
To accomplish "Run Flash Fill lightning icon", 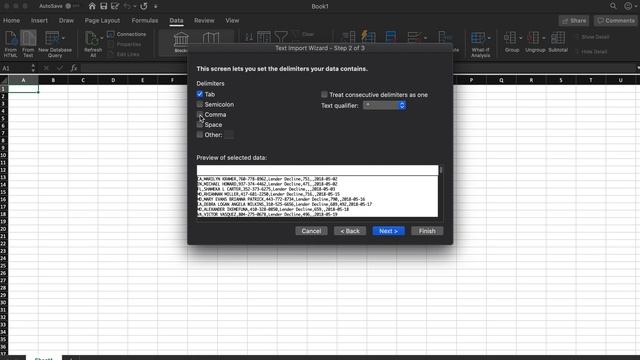I will pyautogui.click(x=368, y=37).
